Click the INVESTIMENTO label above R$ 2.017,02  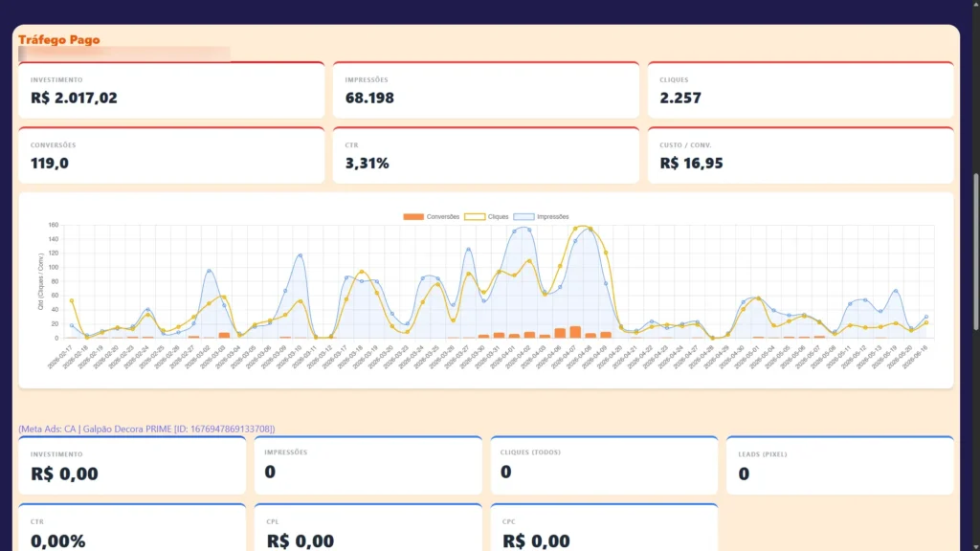click(56, 80)
